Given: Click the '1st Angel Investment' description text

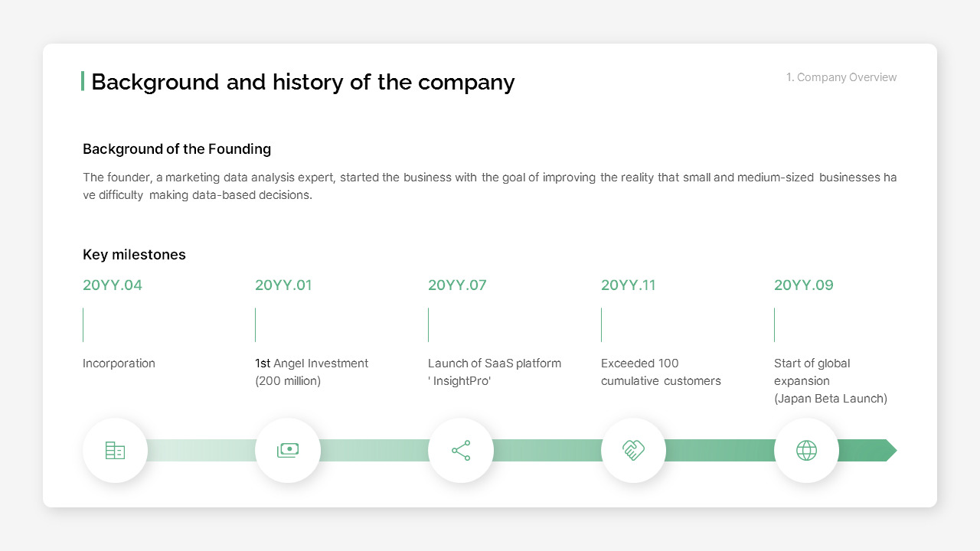Looking at the screenshot, I should pyautogui.click(x=312, y=364).
